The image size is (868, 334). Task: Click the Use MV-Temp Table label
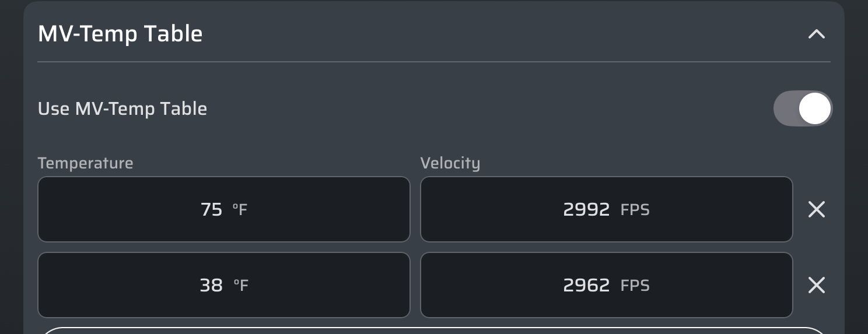tap(123, 109)
